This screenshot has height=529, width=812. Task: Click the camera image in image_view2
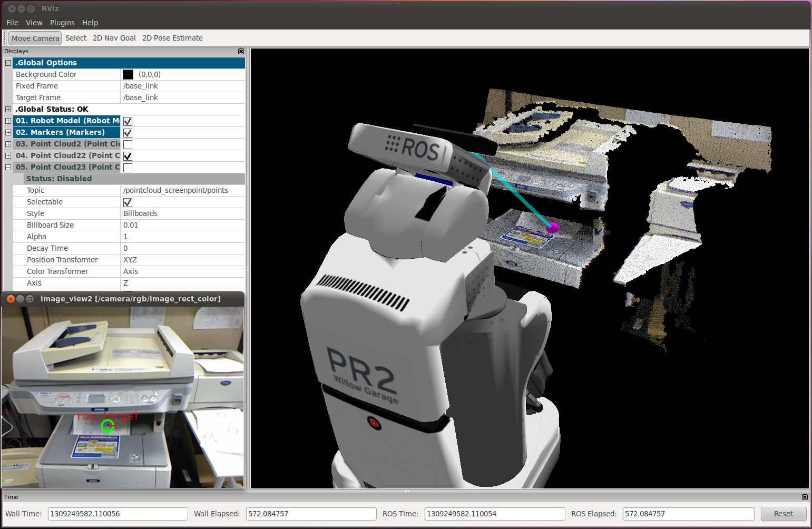(122, 397)
